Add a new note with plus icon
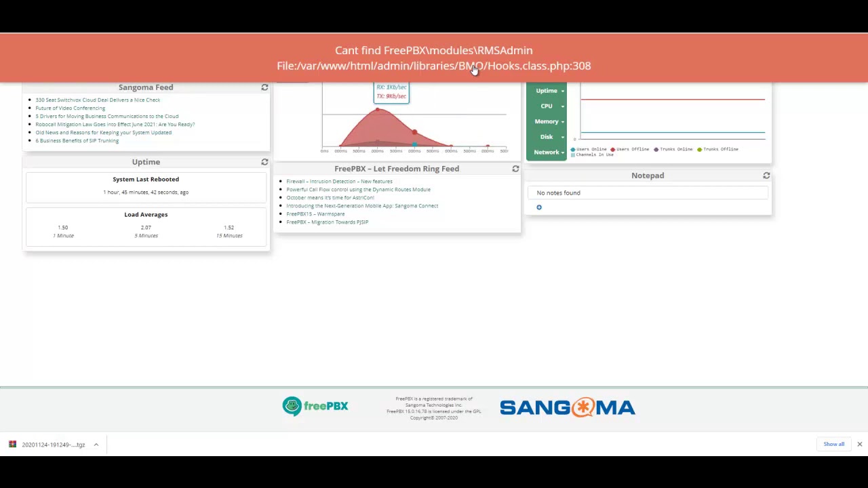Viewport: 868px width, 488px height. [539, 207]
